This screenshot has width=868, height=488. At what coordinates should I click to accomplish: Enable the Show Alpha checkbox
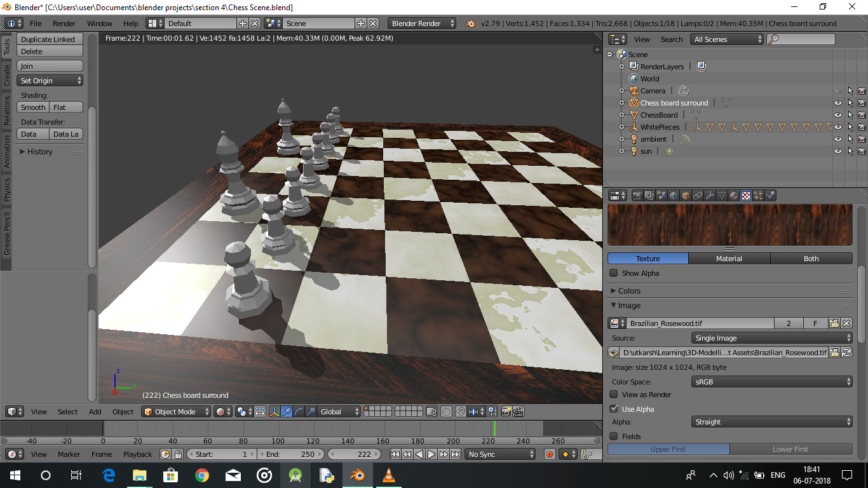(x=614, y=273)
